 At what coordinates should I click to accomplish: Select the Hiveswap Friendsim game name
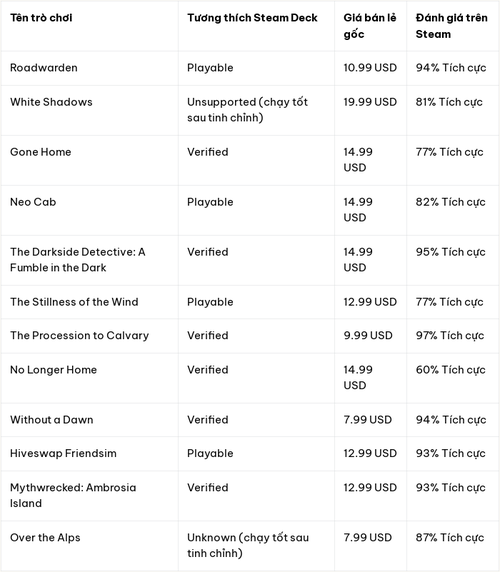(x=63, y=453)
